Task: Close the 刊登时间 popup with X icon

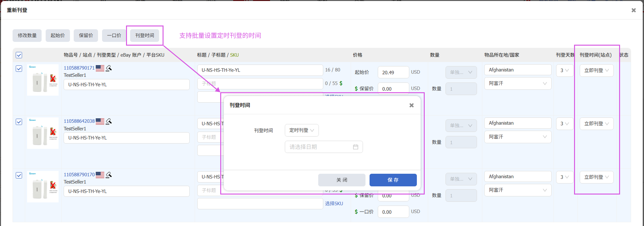Action: [411, 105]
